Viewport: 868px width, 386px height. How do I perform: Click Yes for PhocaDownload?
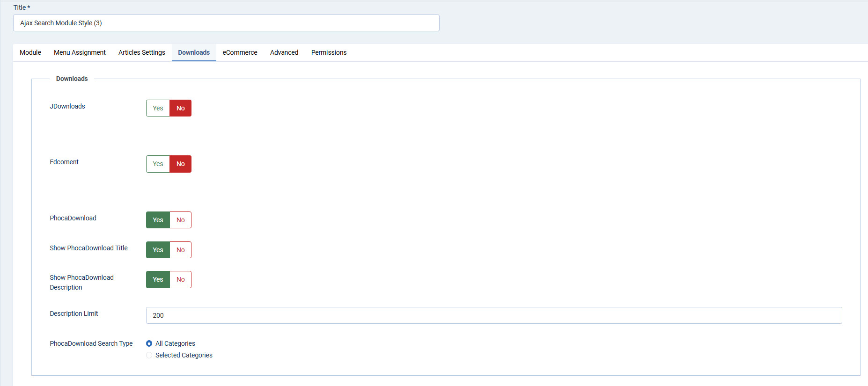pos(158,220)
